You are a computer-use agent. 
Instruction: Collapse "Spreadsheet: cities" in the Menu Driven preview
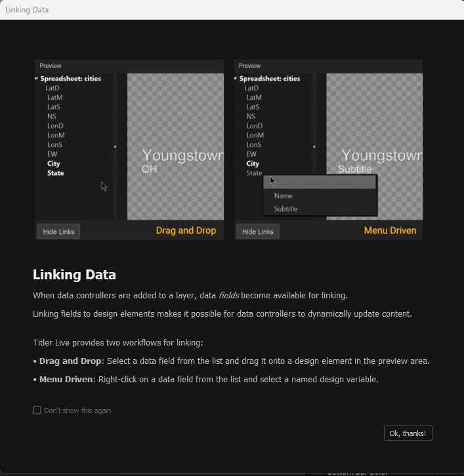(x=235, y=79)
